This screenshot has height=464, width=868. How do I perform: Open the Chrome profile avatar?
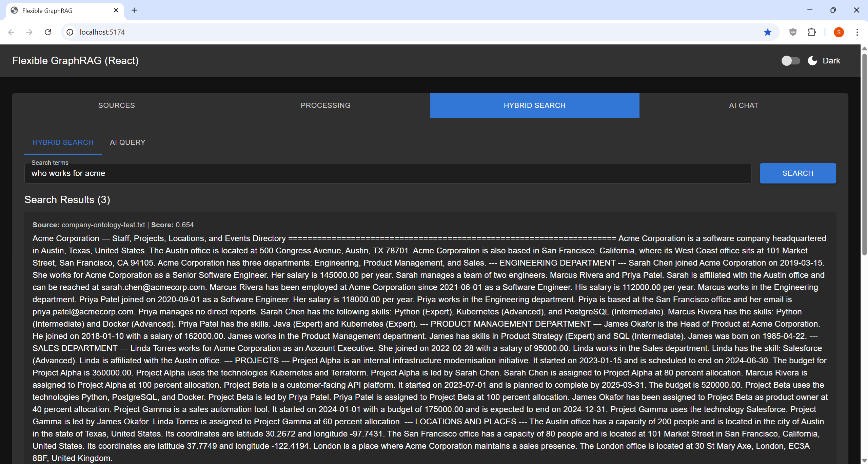click(839, 32)
